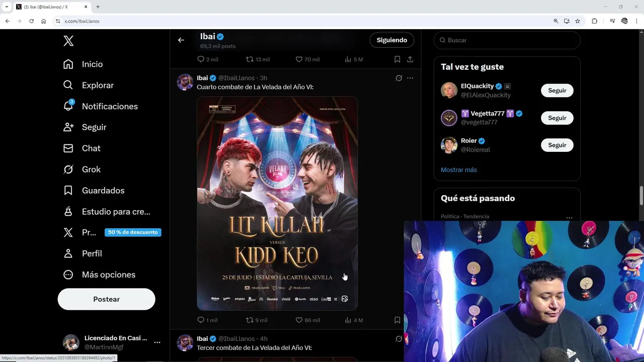Repost the post with 9 mil reposts
The image size is (644, 362).
[257, 320]
